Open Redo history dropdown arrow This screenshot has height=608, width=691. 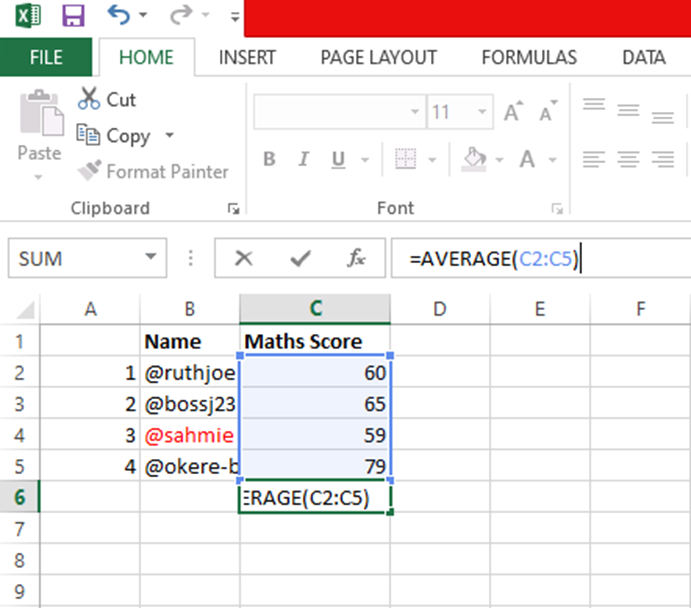205,15
